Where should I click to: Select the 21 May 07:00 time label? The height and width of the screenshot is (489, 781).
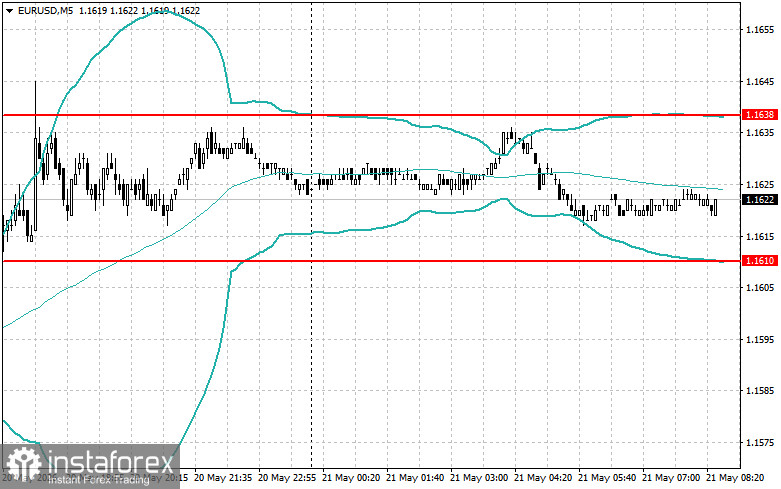[x=671, y=478]
